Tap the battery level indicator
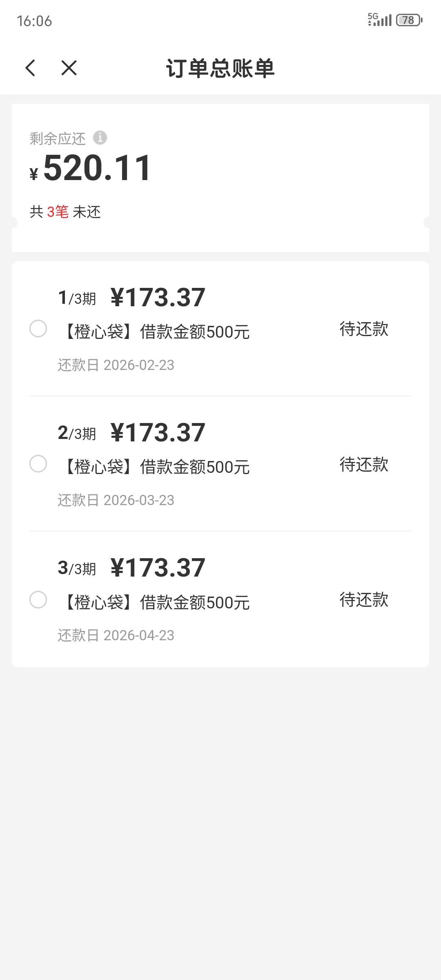 pyautogui.click(x=409, y=20)
